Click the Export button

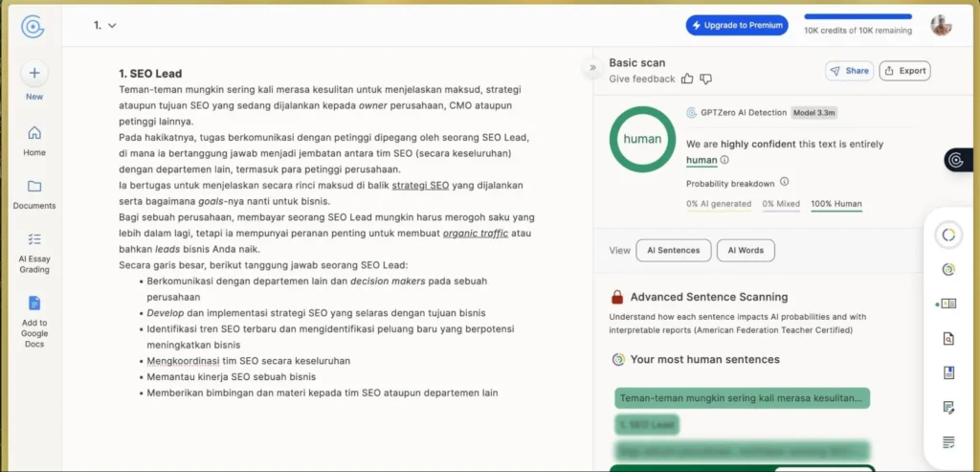pyautogui.click(x=904, y=71)
